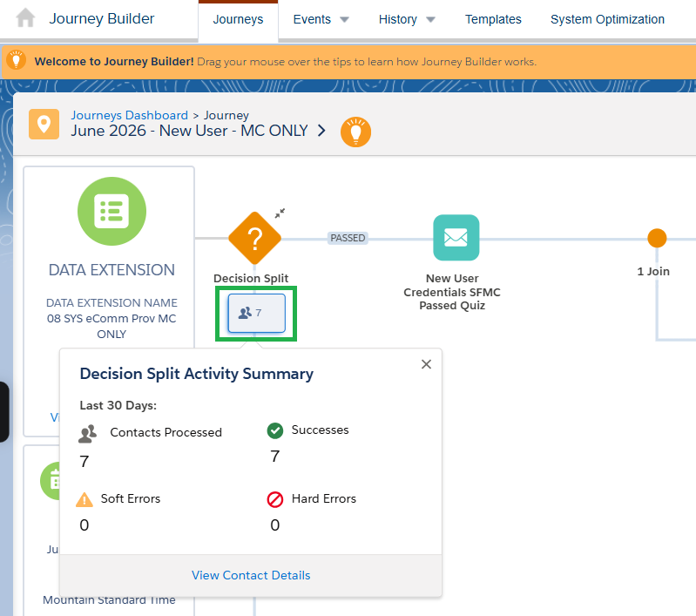Open the teal email activity icon

456,238
